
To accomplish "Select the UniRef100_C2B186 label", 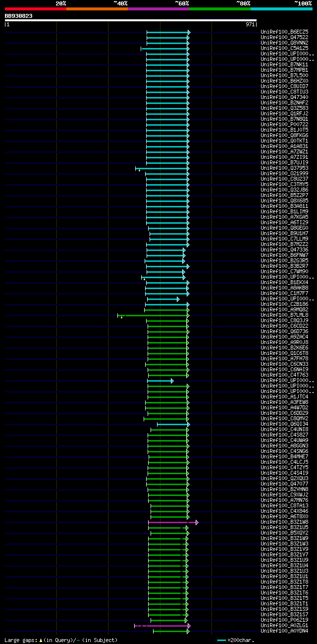I will coord(284,304).
